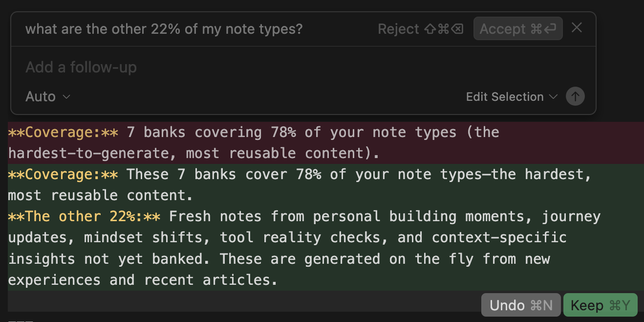Image resolution: width=644 pixels, height=322 pixels.
Task: Reject the proposed edit
Action: click(421, 29)
